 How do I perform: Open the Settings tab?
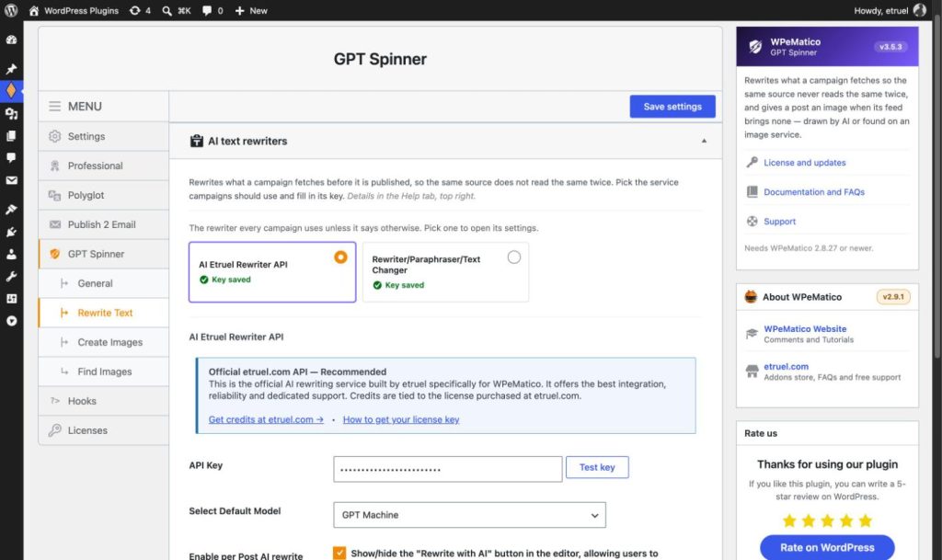point(103,136)
